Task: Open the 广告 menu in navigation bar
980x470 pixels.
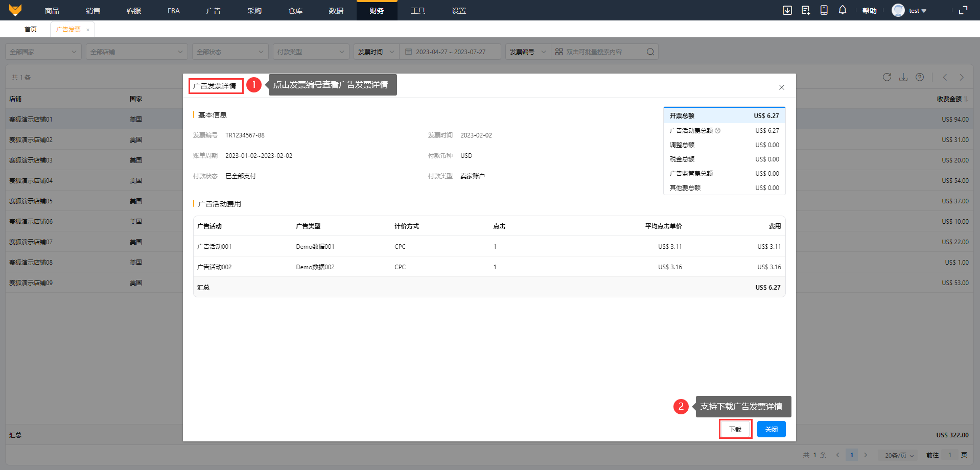Action: [213, 11]
